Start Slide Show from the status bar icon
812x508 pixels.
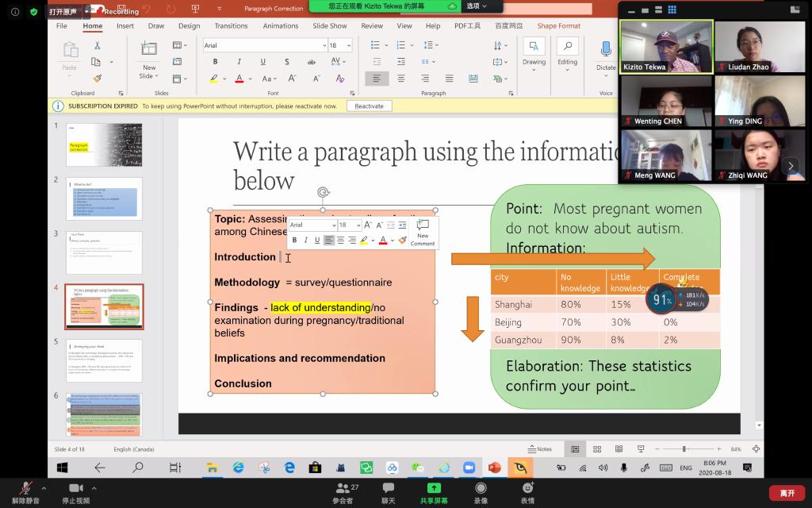pyautogui.click(x=641, y=449)
